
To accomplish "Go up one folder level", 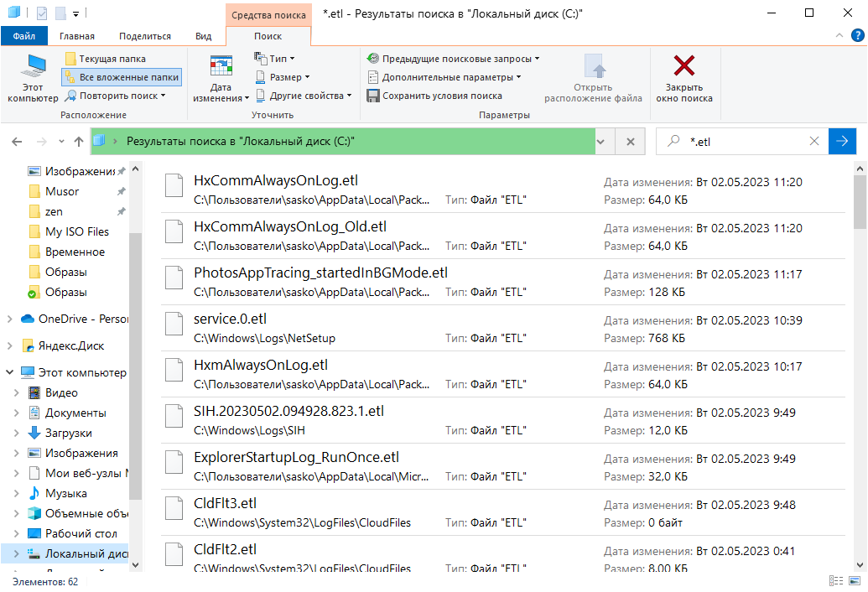I will click(79, 142).
